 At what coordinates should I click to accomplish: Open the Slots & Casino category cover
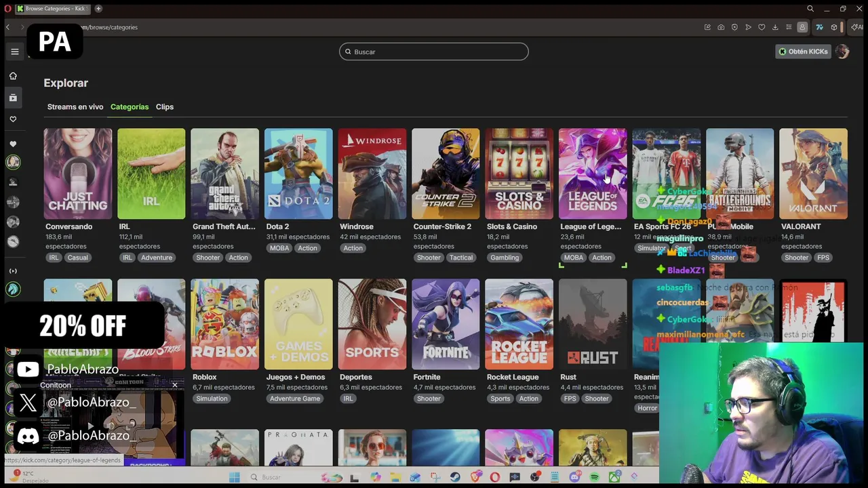tap(519, 174)
